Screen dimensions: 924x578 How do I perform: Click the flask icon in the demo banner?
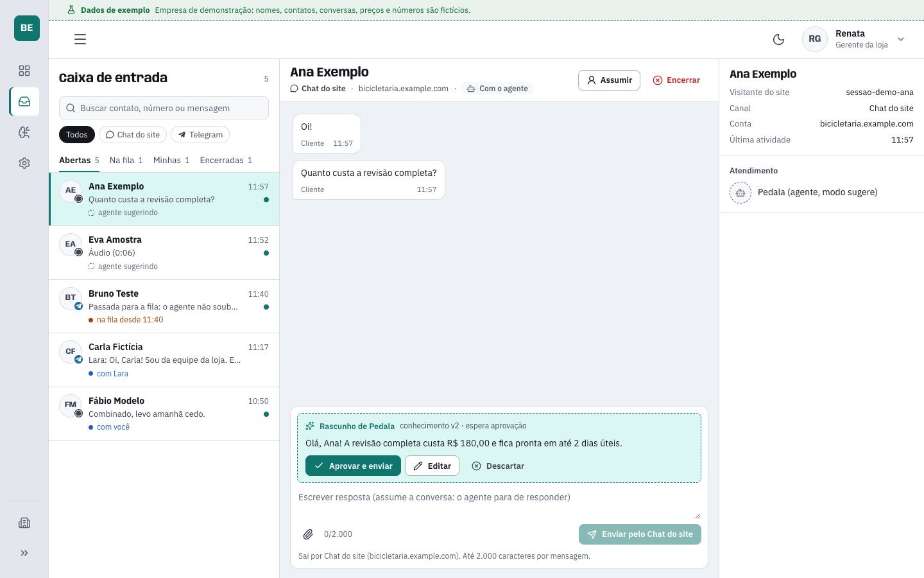coord(71,10)
